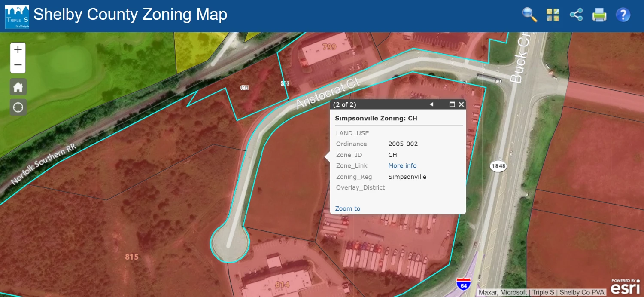Zoom out with the minus button
644x297 pixels.
coord(18,65)
